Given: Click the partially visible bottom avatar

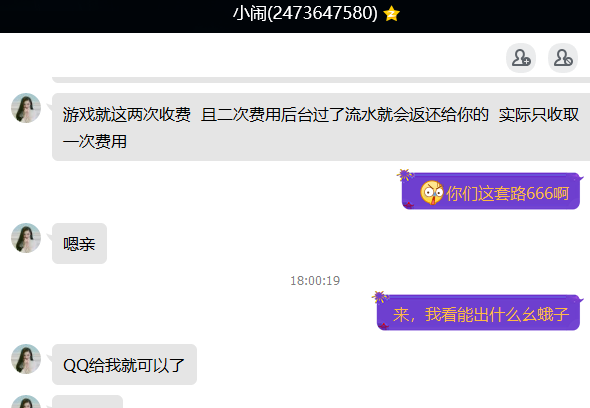Looking at the screenshot, I should click(26, 402).
